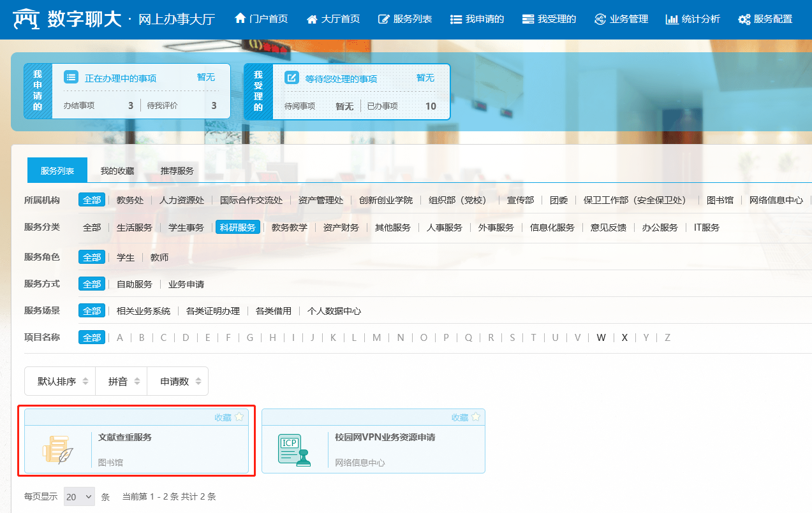
Task: Select 学生 under 服务角色 filter
Action: click(x=126, y=257)
